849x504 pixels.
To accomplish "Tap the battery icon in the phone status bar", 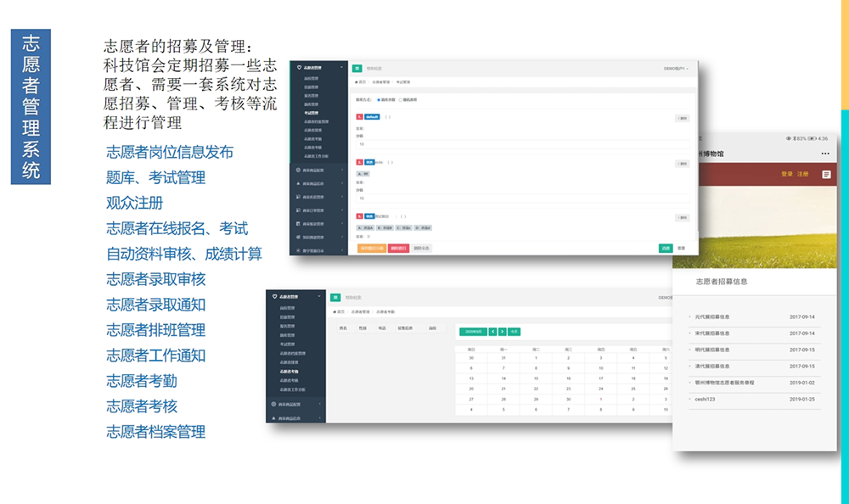I will click(x=812, y=138).
